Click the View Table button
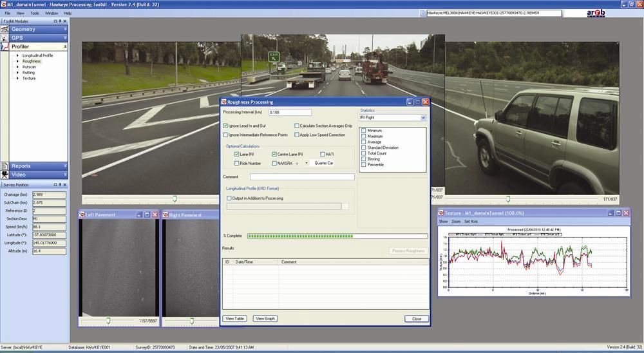The image size is (644, 353). coord(234,318)
